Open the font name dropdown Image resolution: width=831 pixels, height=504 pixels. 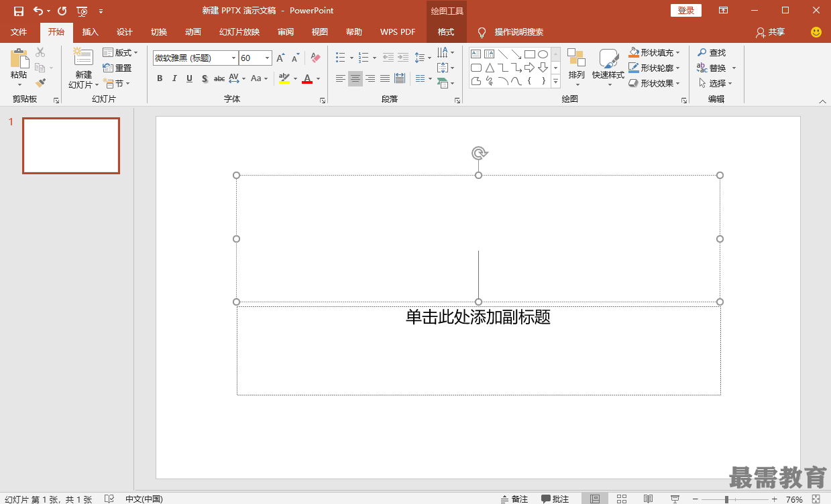[x=233, y=58]
